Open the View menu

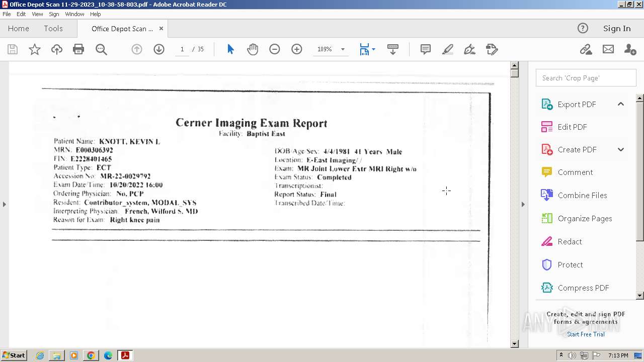37,14
